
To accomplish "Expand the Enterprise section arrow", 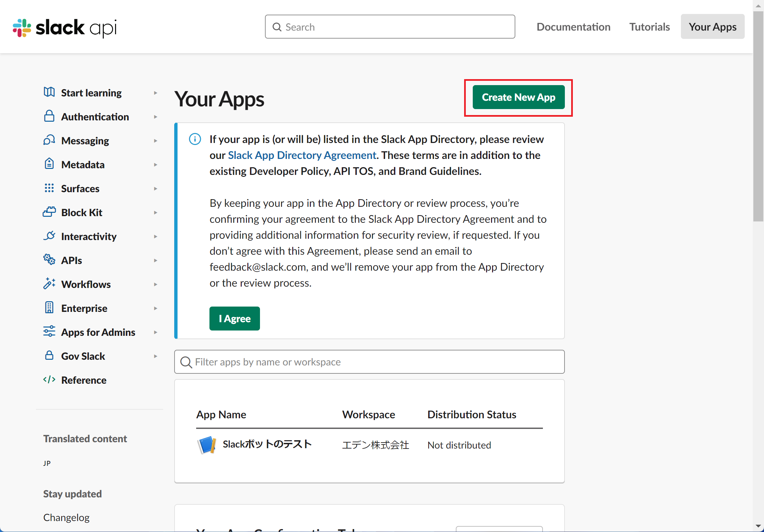I will [x=155, y=309].
